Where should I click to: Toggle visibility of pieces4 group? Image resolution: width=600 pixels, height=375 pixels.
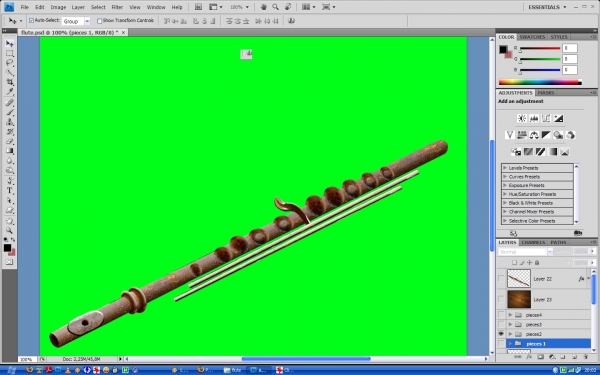click(x=501, y=315)
